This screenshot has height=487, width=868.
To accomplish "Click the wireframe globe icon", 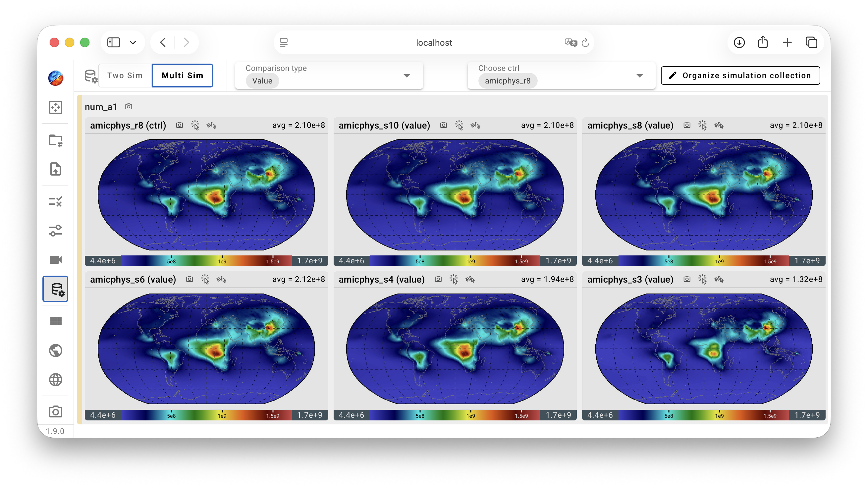I will (56, 380).
